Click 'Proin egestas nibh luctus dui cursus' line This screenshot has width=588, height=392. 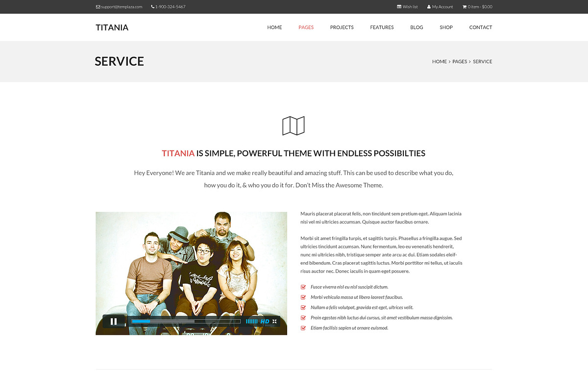pyautogui.click(x=382, y=318)
